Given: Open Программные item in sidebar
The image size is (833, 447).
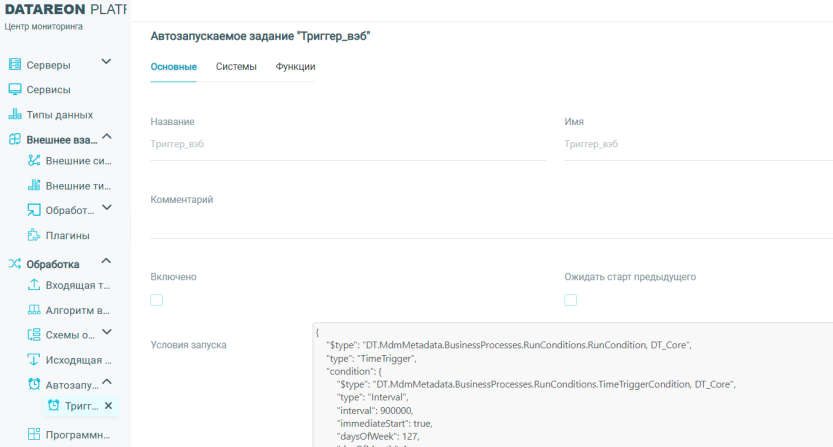Looking at the screenshot, I should coord(78,435).
